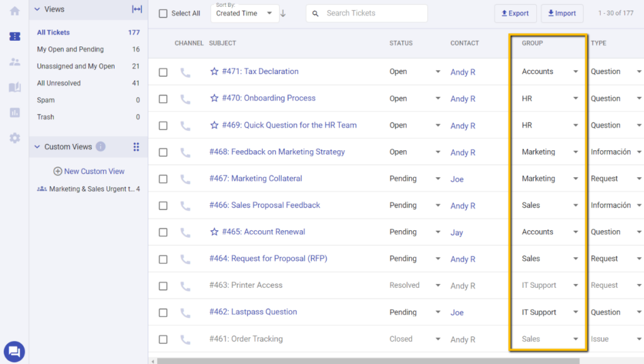Open type dropdown for #462 Question
Viewport: 644px width, 364px height.
tap(639, 312)
